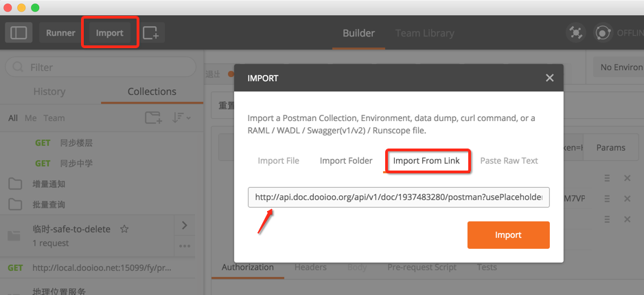
Task: Expand 临时-safe-to-delete collection arrow
Action: tap(184, 225)
